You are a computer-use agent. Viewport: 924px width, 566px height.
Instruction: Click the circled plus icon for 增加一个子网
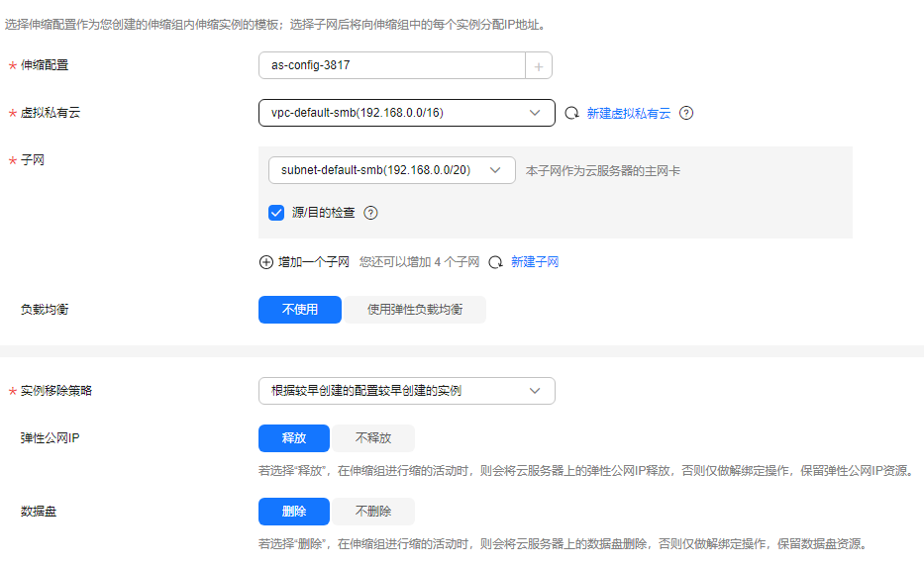(x=265, y=262)
